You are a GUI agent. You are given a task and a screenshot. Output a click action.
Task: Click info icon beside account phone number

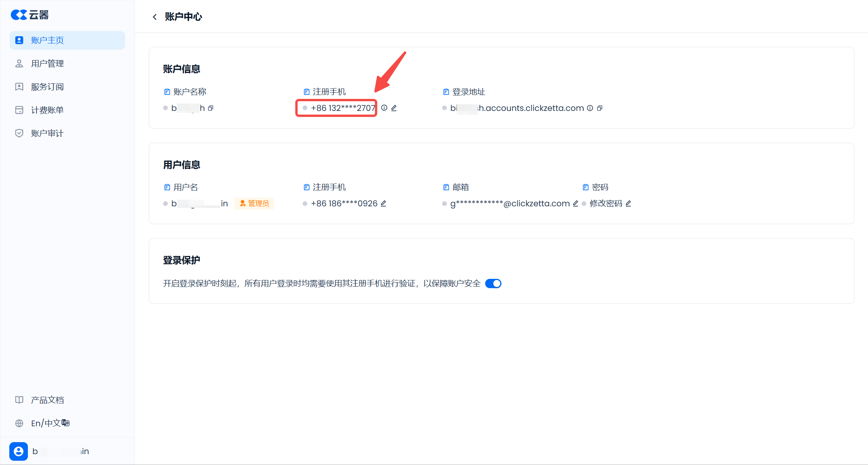point(384,108)
